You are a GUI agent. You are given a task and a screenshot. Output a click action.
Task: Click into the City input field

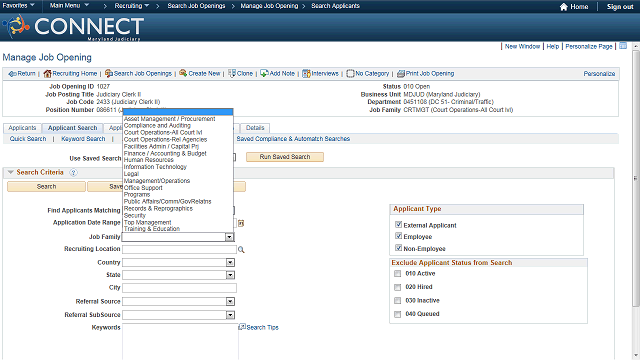(x=179, y=288)
